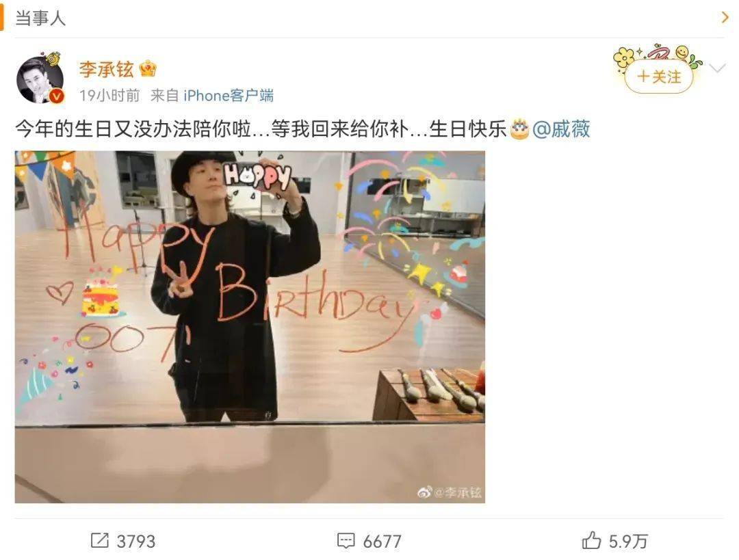This screenshot has height=560, width=739.
Task: Click the post text 今年的生日又没办法陪你啦
Action: (134, 129)
